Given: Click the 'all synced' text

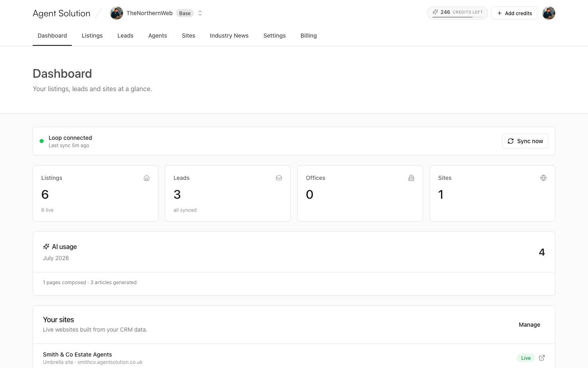Looking at the screenshot, I should pos(185,210).
